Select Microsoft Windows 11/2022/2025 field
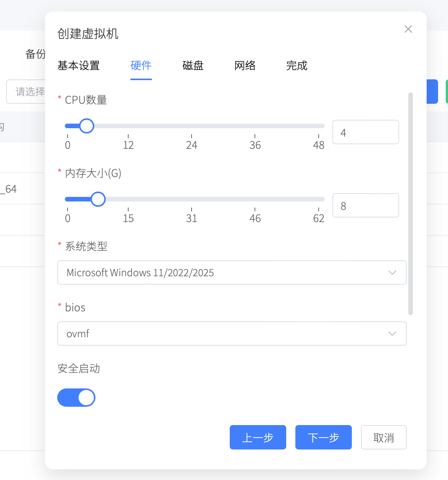This screenshot has width=448, height=480. pos(232,272)
